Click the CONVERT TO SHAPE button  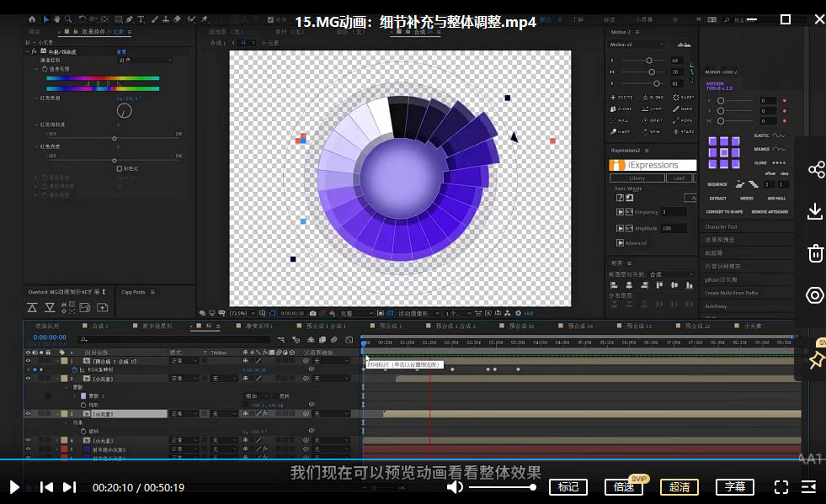pyautogui.click(x=724, y=212)
